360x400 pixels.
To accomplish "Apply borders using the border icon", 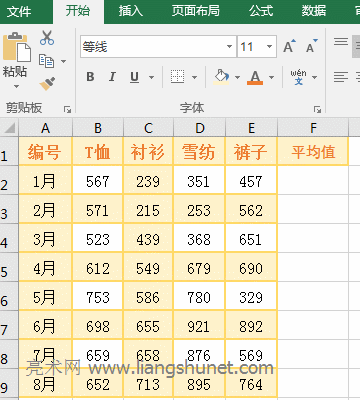I will [x=178, y=77].
